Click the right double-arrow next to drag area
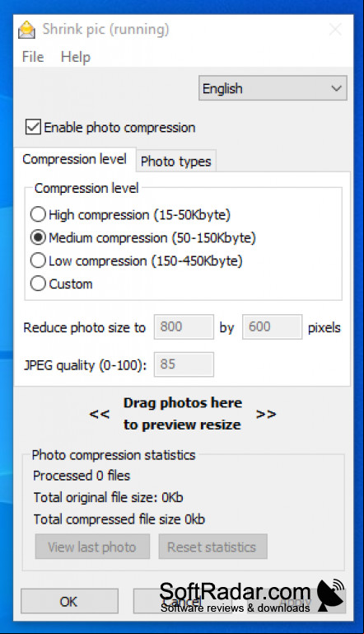This screenshot has height=634, width=364. pyautogui.click(x=266, y=414)
